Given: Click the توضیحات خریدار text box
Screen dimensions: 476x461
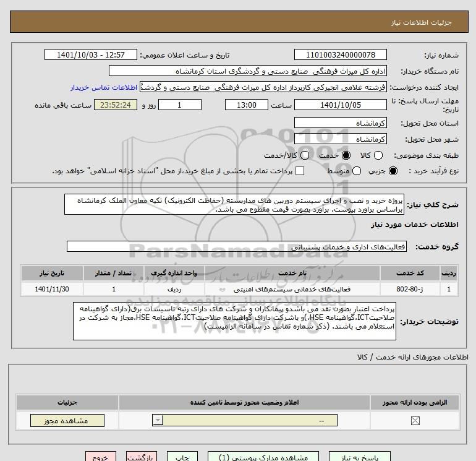Looking at the screenshot, I should (x=235, y=321).
